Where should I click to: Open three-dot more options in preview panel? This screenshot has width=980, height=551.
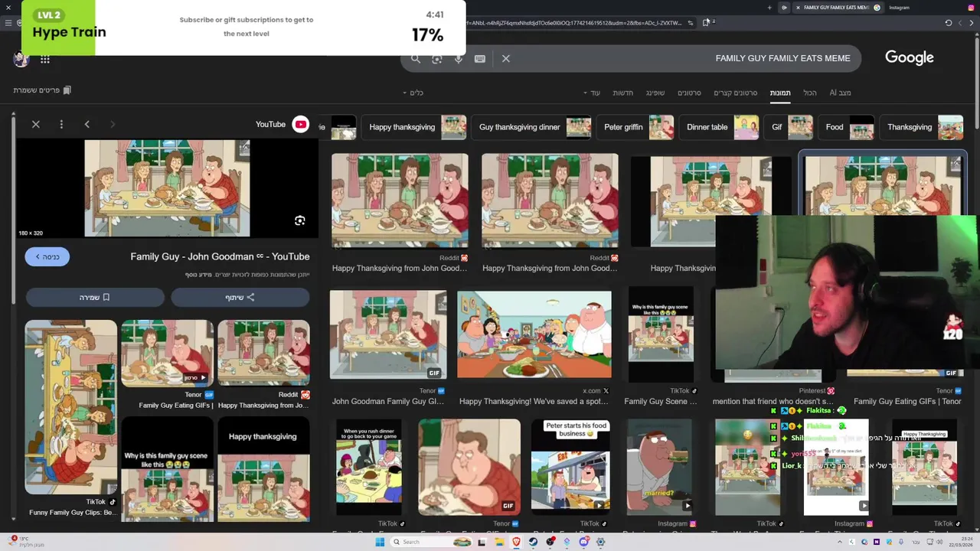pos(61,124)
